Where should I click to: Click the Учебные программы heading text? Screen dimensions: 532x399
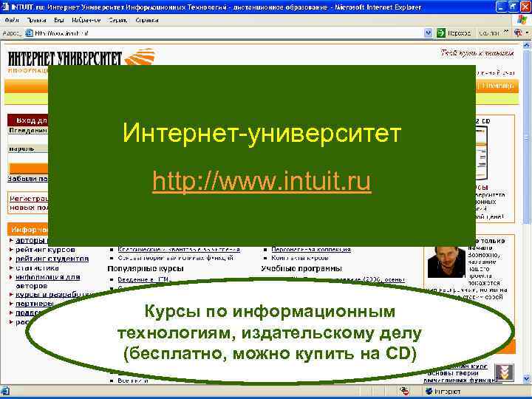301,269
